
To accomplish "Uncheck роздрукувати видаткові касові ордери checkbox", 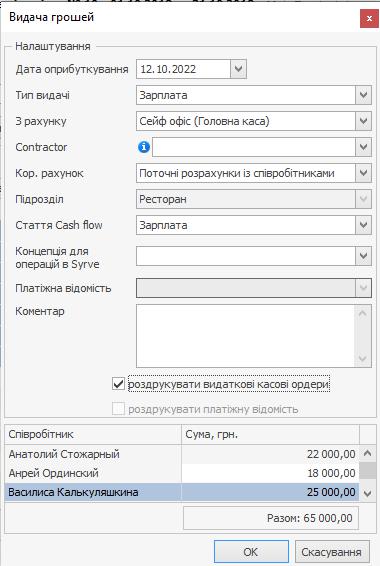I will [118, 384].
